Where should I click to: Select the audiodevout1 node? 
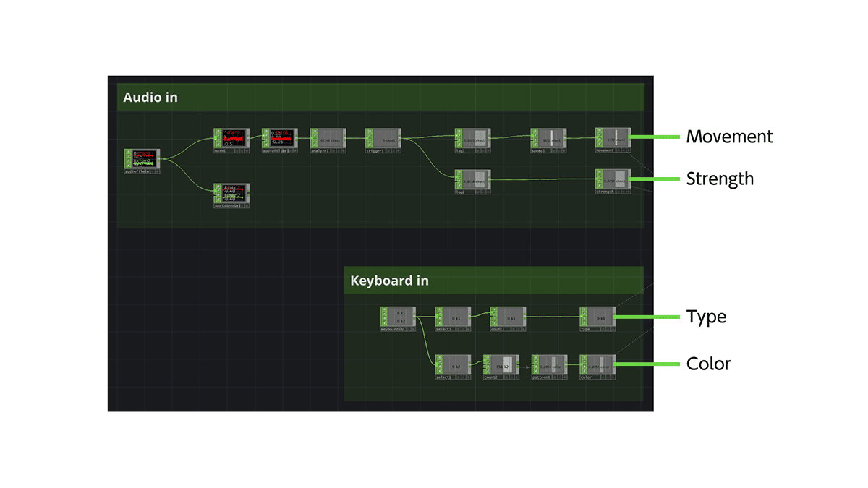(x=231, y=194)
